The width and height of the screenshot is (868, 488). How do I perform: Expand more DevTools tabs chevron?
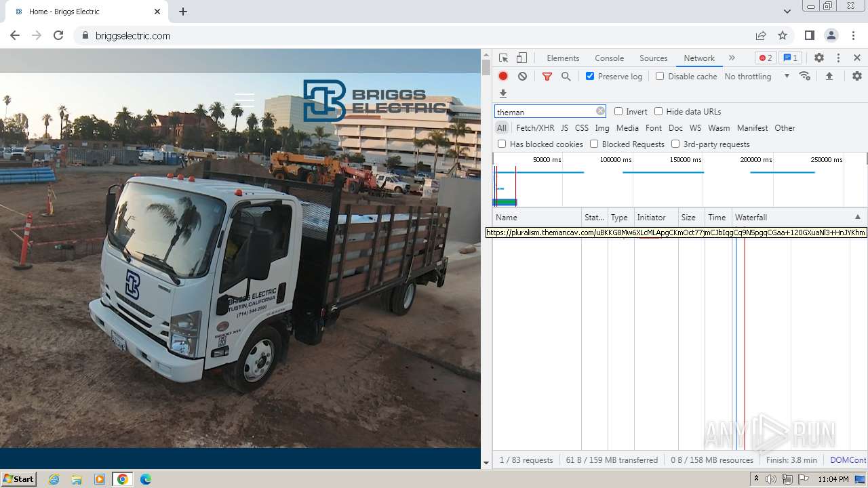pyautogui.click(x=732, y=58)
